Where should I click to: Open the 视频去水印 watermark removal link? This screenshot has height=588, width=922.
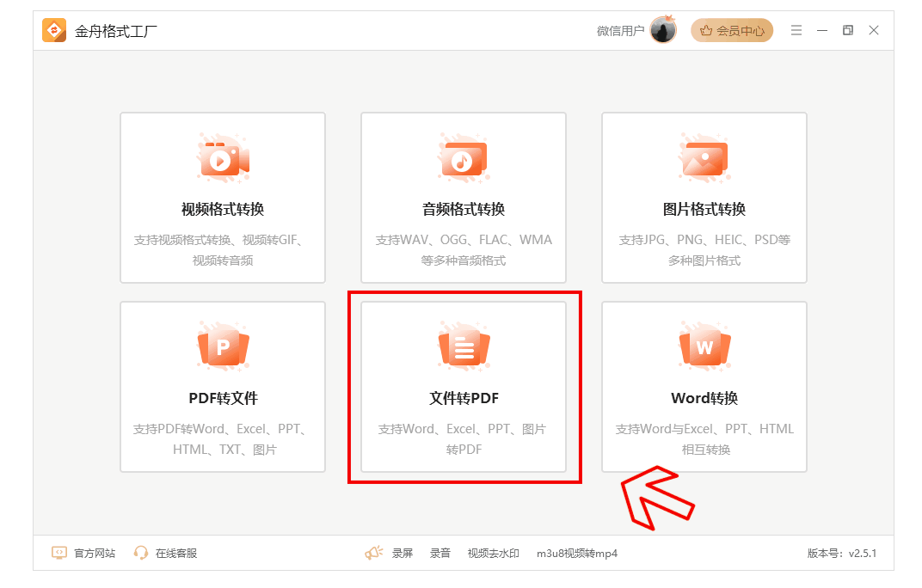coord(494,553)
